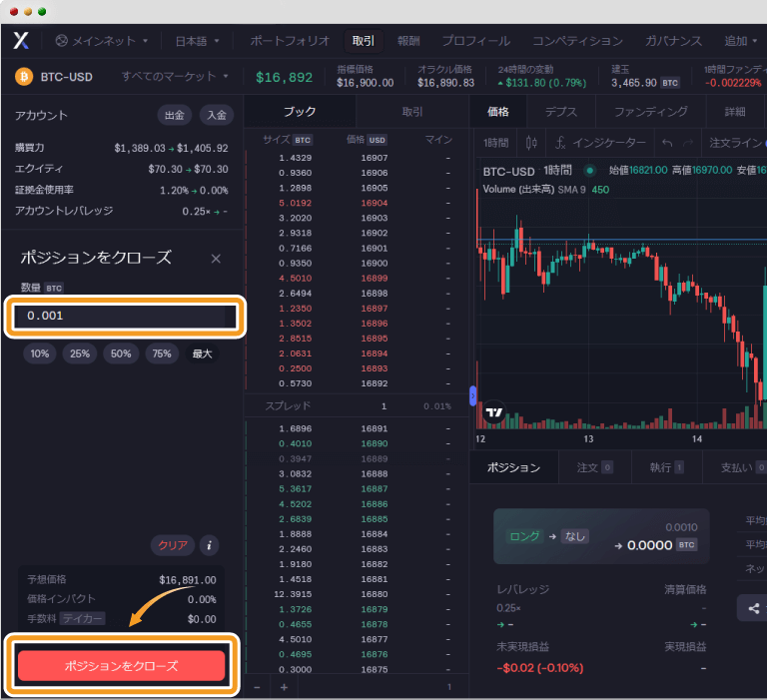
Task: Toggle the BTC unit tag beside 建玉
Action: click(x=670, y=83)
